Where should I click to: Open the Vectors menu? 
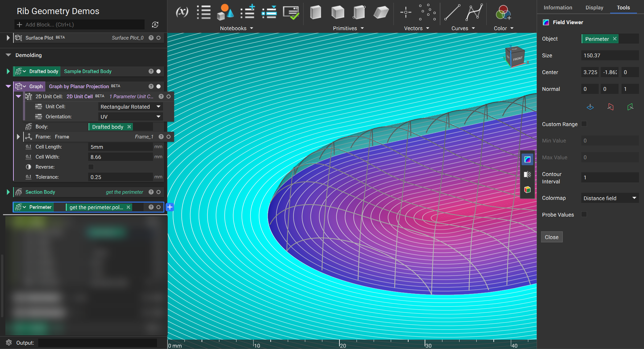417,28
